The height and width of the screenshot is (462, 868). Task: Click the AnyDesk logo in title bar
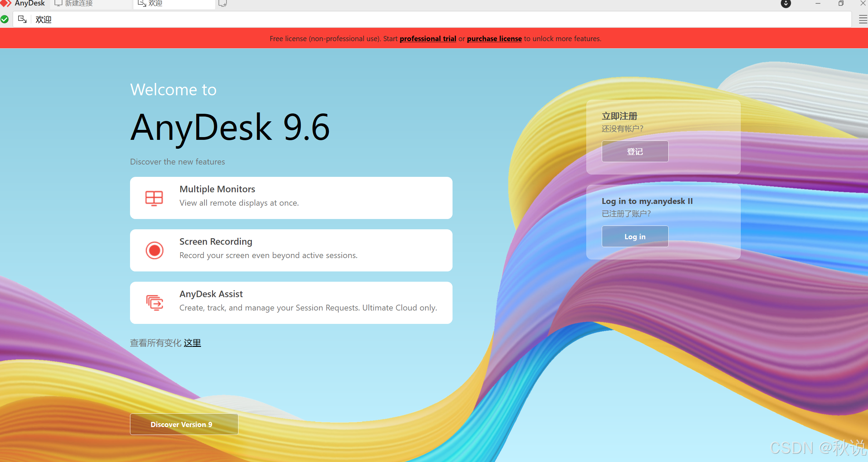click(6, 3)
